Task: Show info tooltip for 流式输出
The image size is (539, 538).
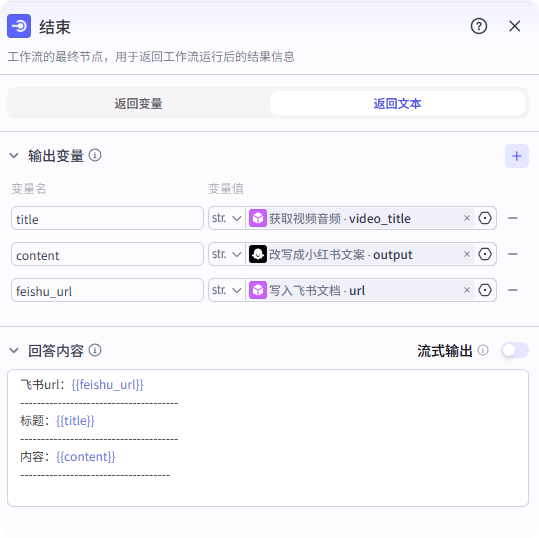Action: [483, 350]
